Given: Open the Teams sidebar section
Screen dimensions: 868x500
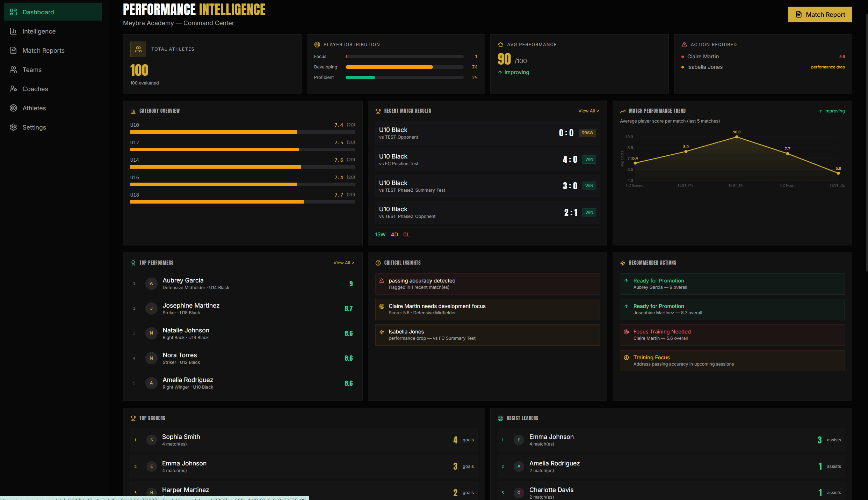Looking at the screenshot, I should pos(53,70).
